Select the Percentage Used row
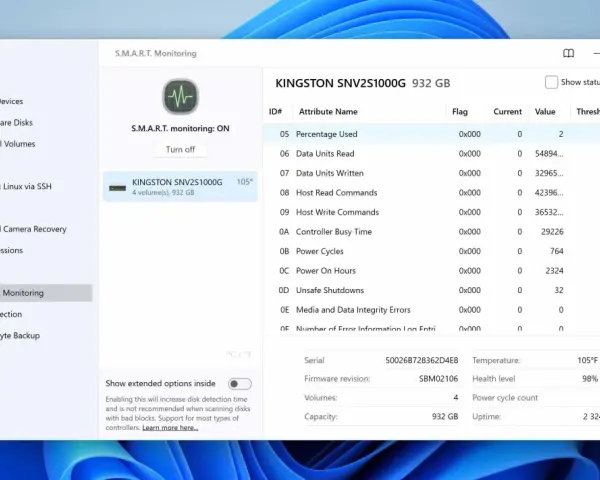 [431, 134]
